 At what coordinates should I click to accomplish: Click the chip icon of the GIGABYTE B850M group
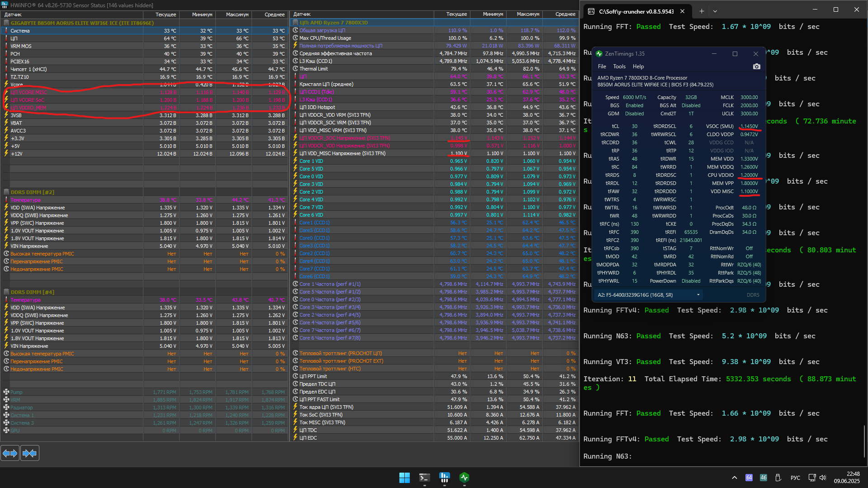click(6, 23)
